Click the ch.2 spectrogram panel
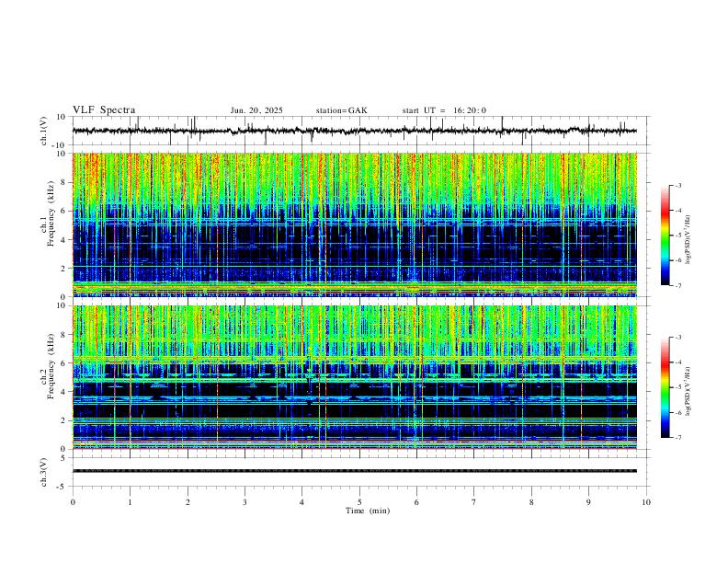The height and width of the screenshot is (563, 728). tap(355, 377)
